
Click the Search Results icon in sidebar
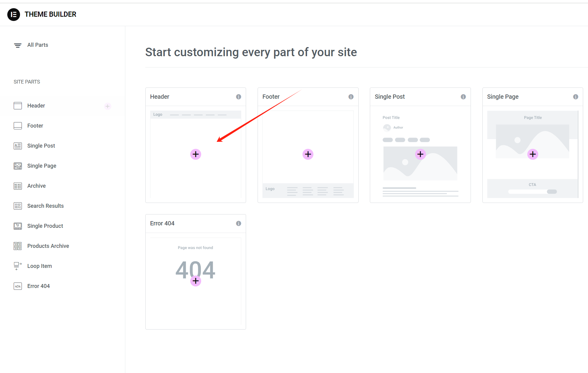tap(18, 206)
